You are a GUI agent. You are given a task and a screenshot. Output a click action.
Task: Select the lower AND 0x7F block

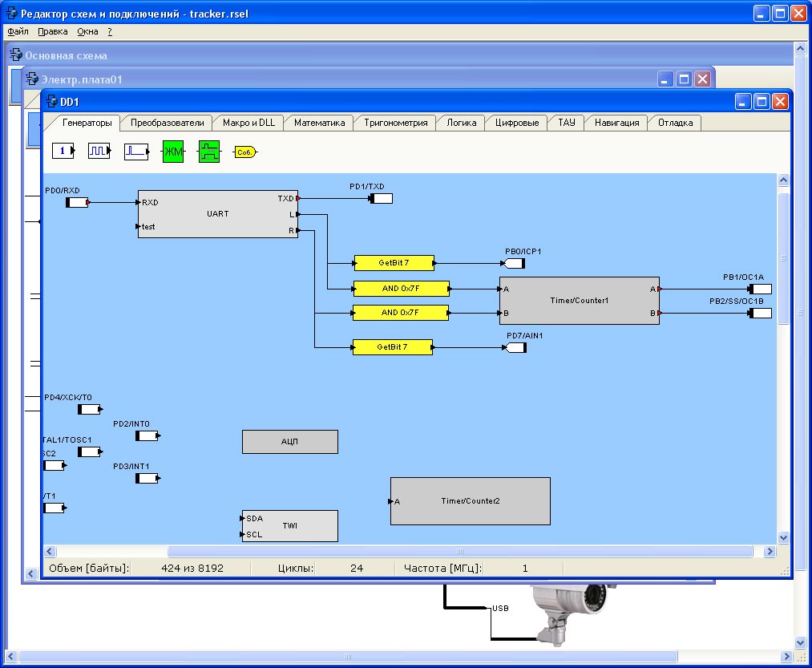point(400,313)
